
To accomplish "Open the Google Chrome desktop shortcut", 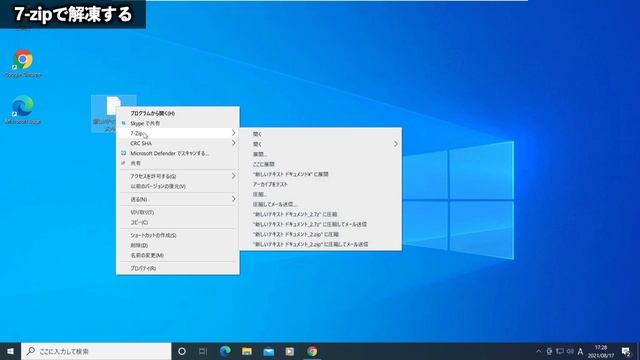I will [x=23, y=64].
